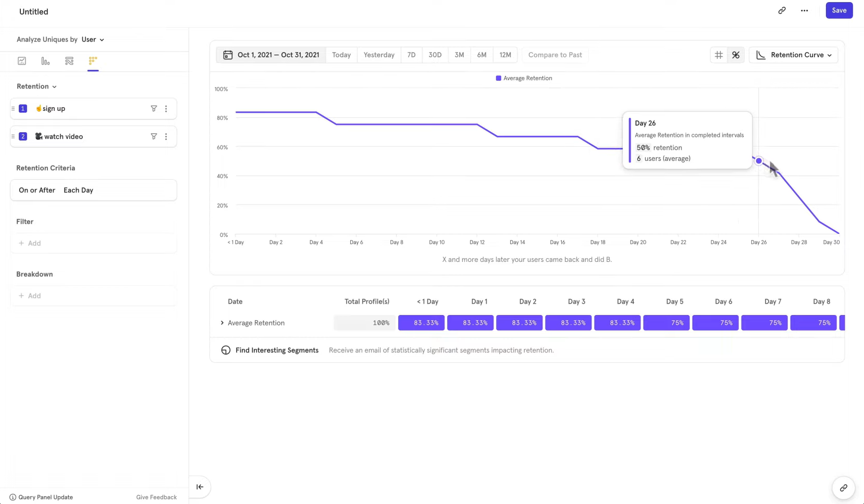864x504 pixels.
Task: Click filter icon on sign up event
Action: [154, 109]
